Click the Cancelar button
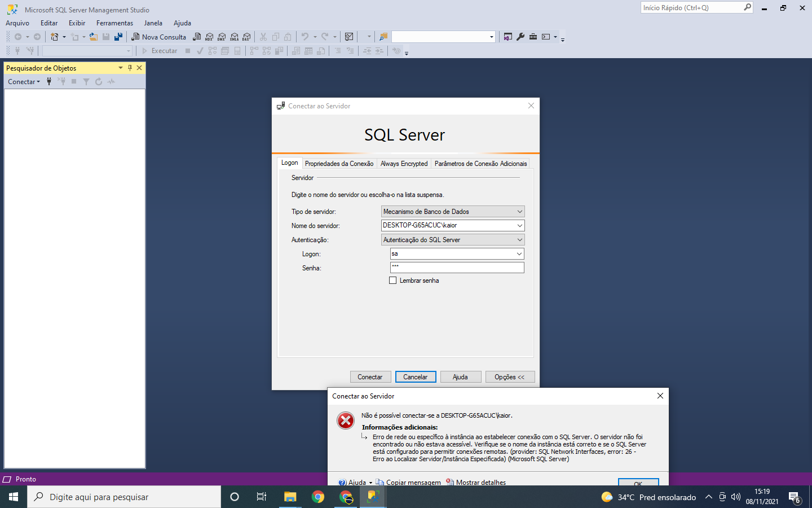 click(x=416, y=377)
